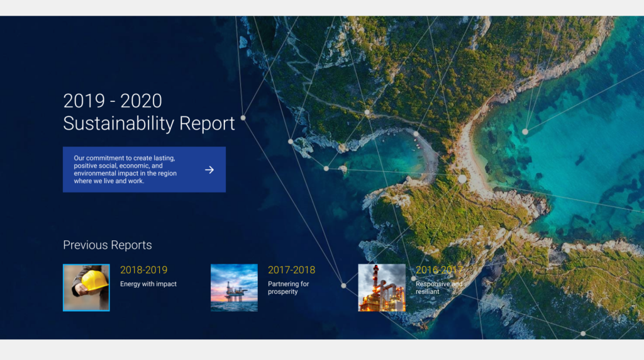The height and width of the screenshot is (360, 644).
Task: Click the 2019 - 2020 Sustainability Report heading
Action: [149, 112]
